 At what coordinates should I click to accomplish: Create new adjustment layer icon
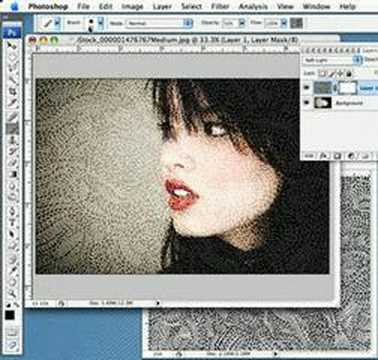point(351,156)
